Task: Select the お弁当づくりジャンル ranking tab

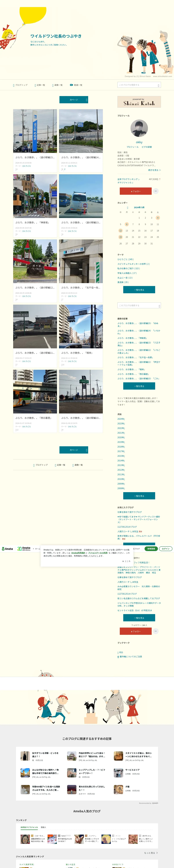Action: (x=29, y=827)
